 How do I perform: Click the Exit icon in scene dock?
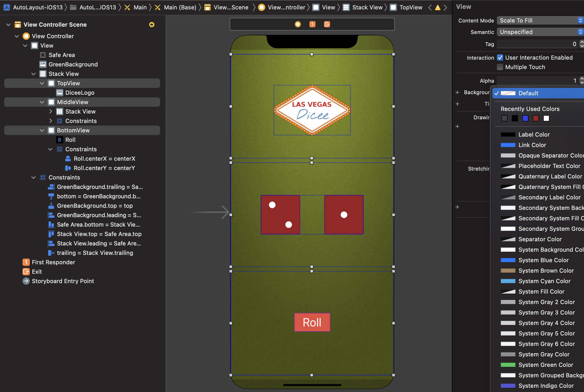coord(327,24)
